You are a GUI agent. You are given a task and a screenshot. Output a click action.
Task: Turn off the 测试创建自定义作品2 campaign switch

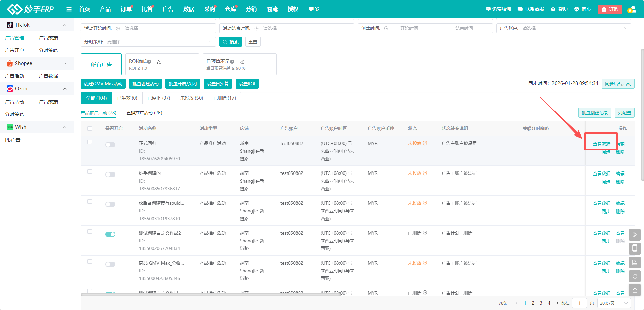tap(110, 234)
